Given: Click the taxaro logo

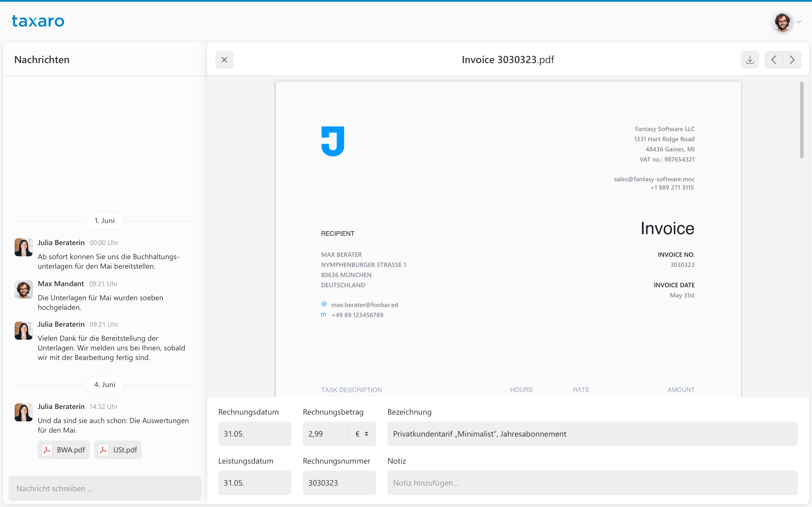Looking at the screenshot, I should pos(38,21).
